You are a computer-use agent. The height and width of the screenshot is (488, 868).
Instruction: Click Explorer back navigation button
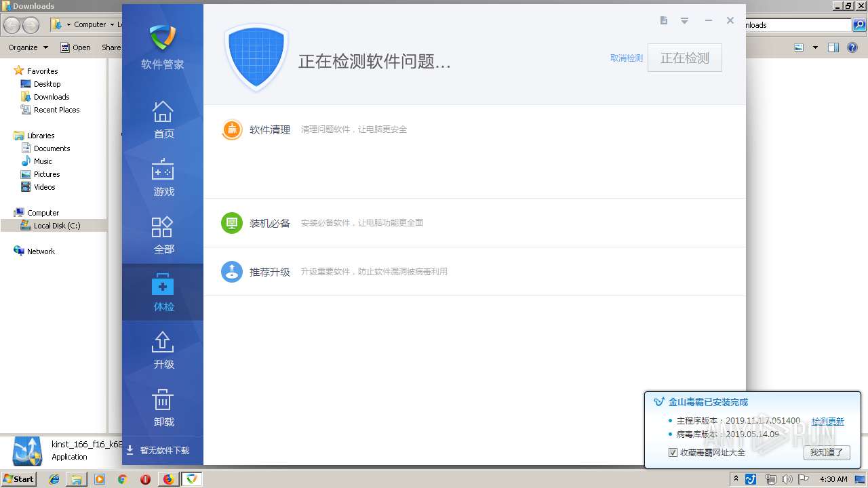click(x=12, y=25)
